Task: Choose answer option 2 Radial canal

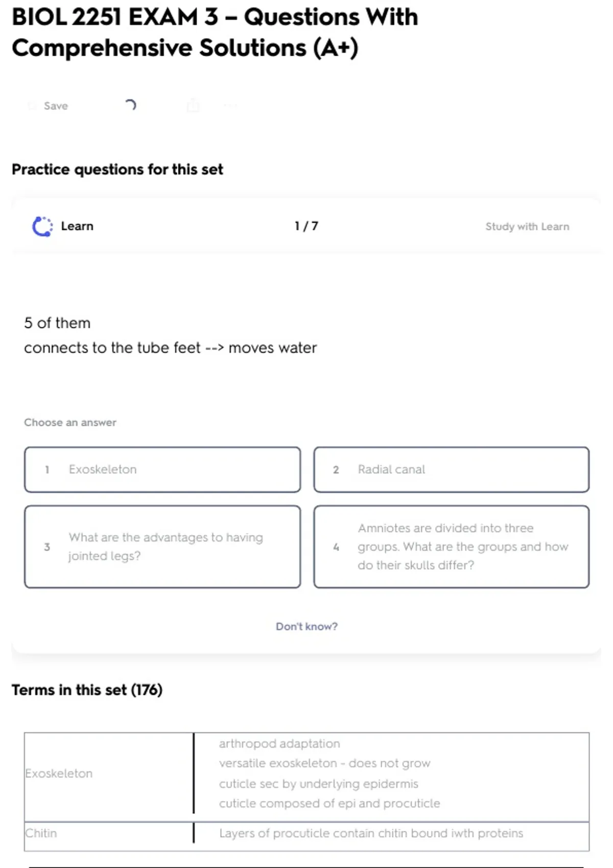Action: (451, 470)
